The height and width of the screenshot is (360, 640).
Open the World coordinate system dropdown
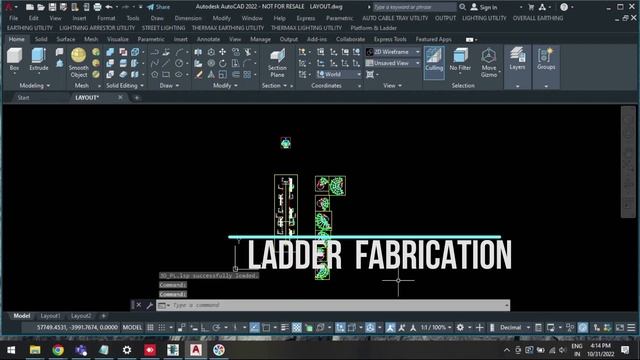click(339, 74)
